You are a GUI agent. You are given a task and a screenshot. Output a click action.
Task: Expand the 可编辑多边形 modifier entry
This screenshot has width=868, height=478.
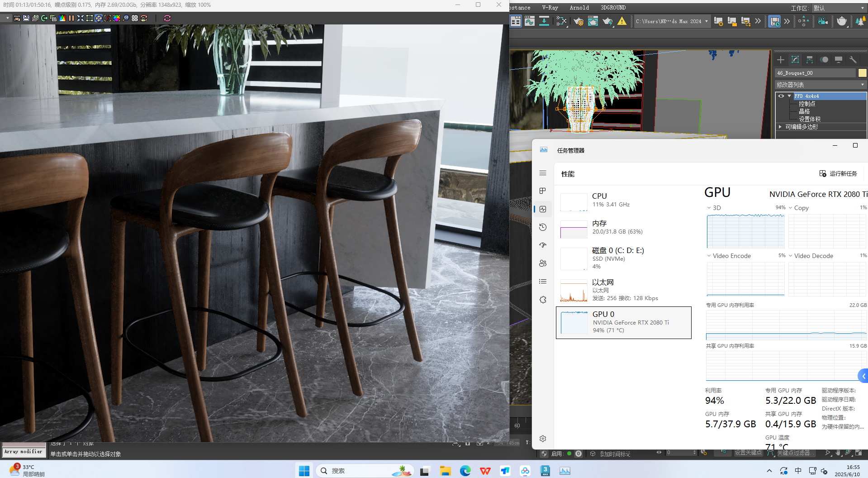(x=780, y=127)
